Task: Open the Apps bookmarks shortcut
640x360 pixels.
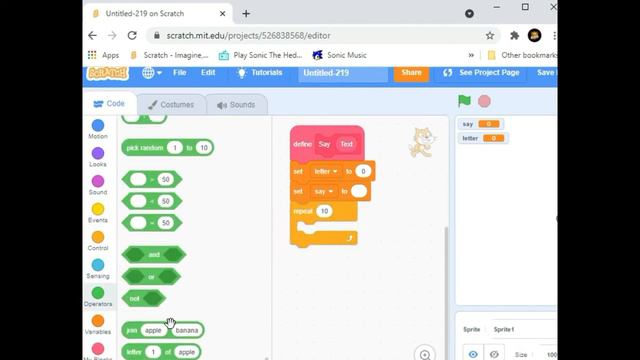Action: pyautogui.click(x=104, y=55)
